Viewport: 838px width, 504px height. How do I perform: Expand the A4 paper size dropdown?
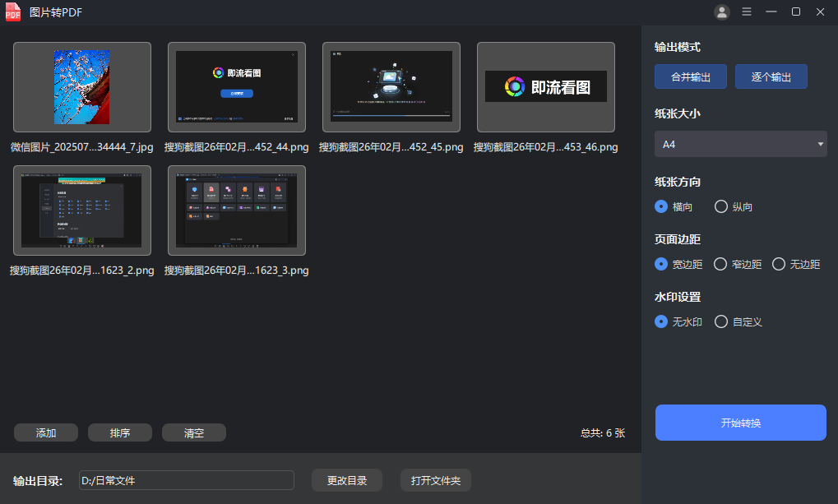[740, 144]
